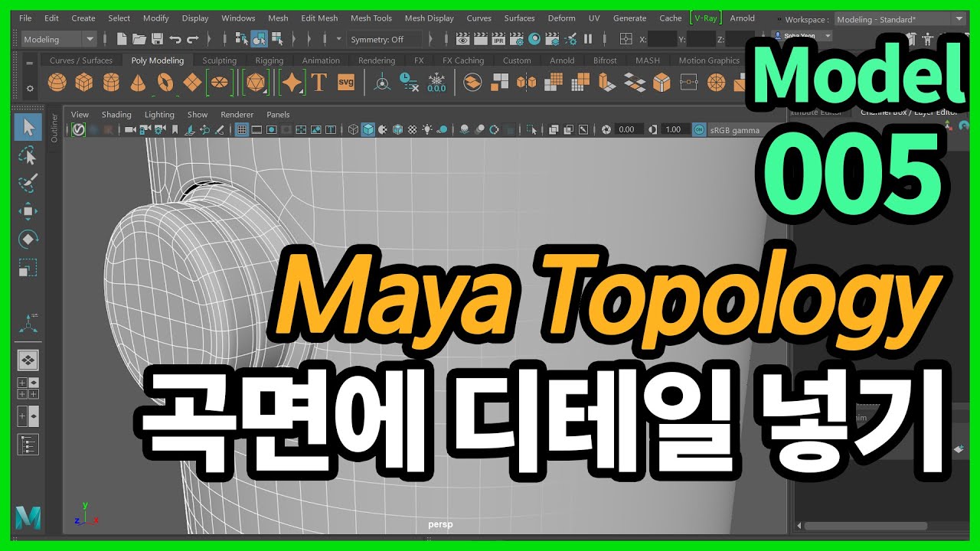This screenshot has height=551, width=980.
Task: Click the SVG import shelf icon
Action: (x=346, y=82)
